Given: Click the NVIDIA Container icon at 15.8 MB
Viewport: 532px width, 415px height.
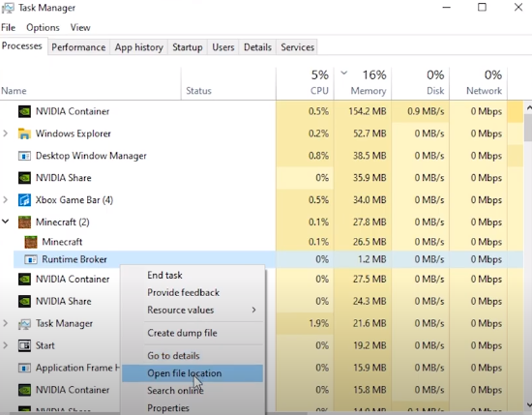Looking at the screenshot, I should point(24,390).
